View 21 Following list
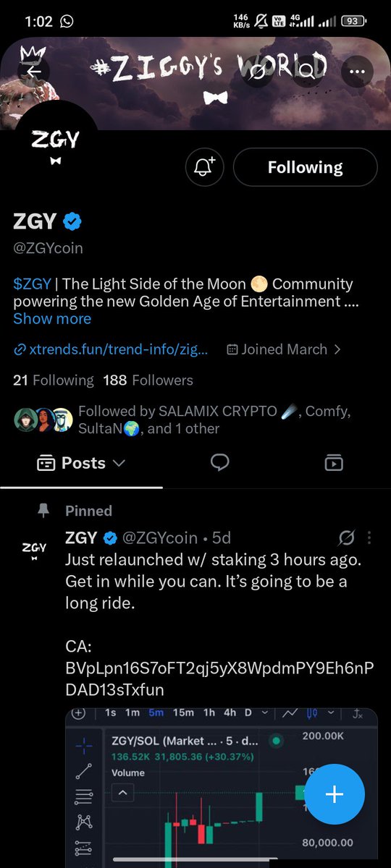The height and width of the screenshot is (868, 391). (x=54, y=380)
